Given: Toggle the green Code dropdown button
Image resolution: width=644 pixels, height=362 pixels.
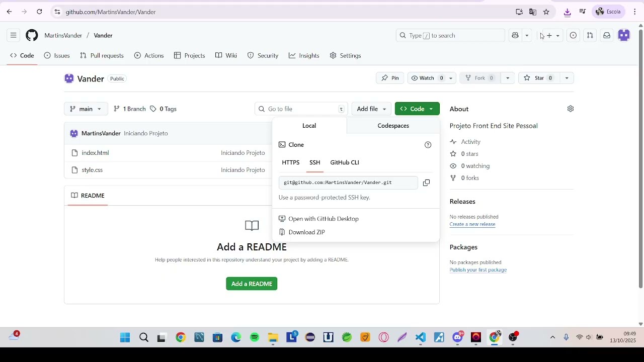Looking at the screenshot, I should 417,109.
